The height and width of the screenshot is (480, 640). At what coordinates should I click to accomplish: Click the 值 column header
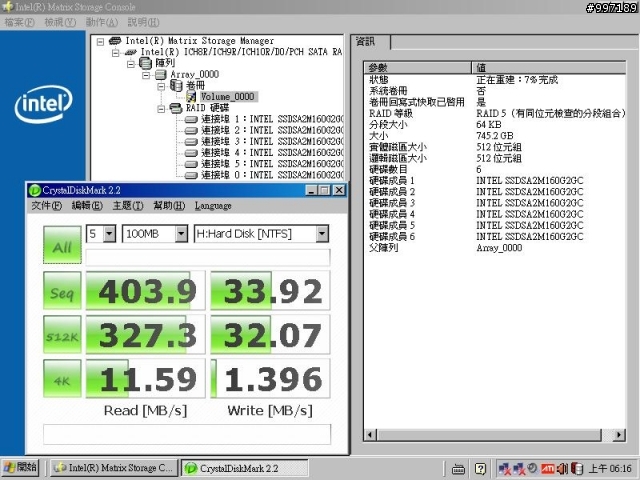549,67
